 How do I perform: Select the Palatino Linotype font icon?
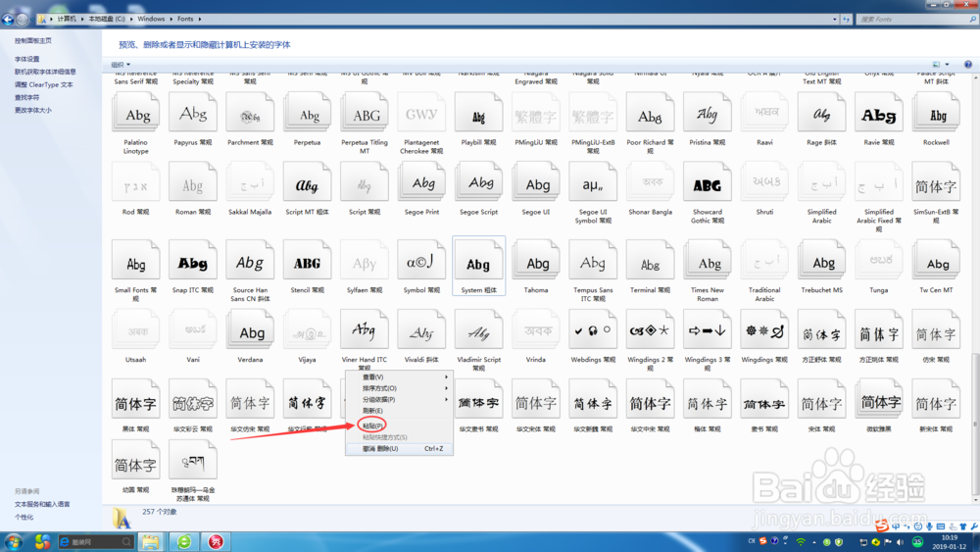(x=136, y=113)
